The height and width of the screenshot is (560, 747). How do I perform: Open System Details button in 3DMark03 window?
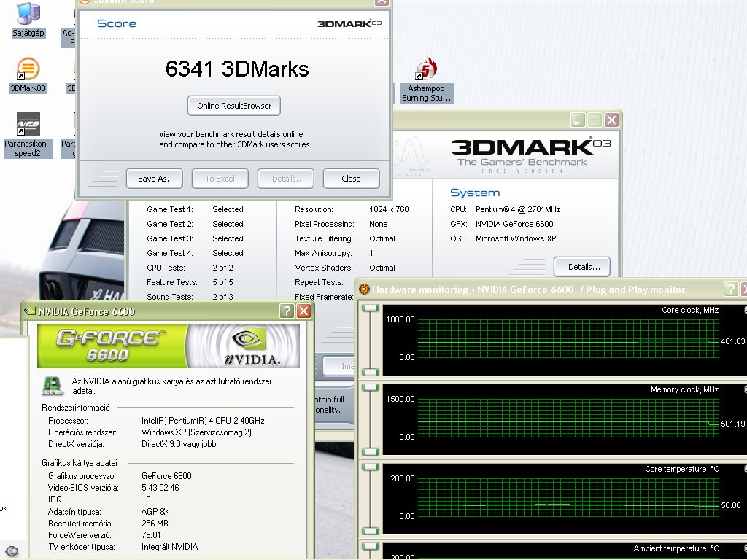click(x=581, y=267)
